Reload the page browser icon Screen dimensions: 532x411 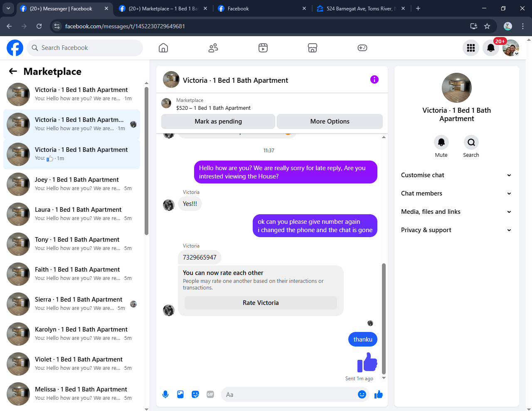click(x=39, y=26)
